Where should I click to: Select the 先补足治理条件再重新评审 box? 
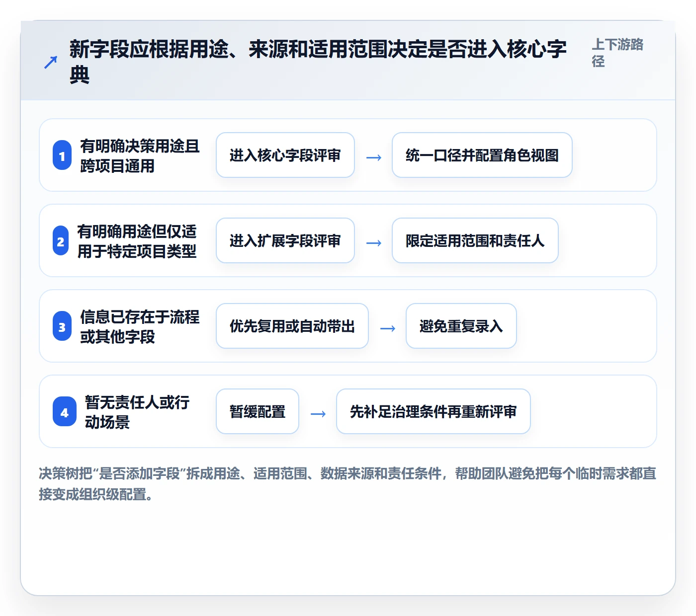click(434, 411)
